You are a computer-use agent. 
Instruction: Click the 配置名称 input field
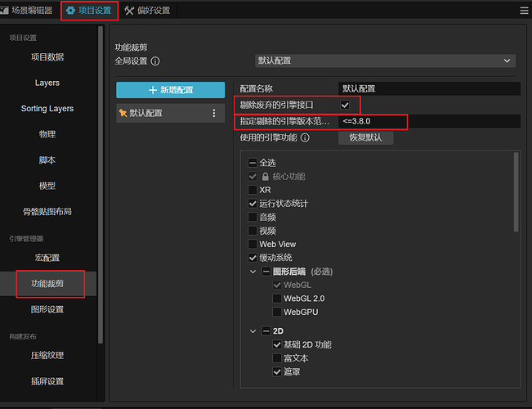[x=429, y=88]
